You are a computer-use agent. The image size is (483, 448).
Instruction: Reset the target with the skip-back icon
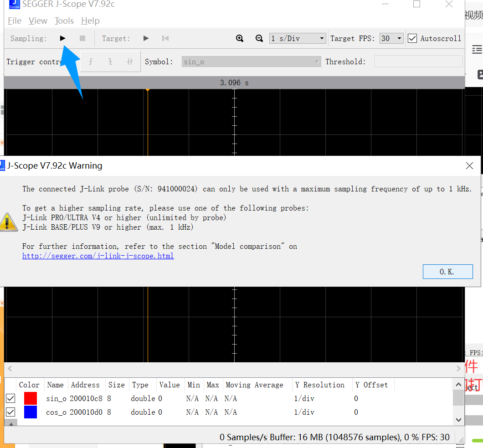pos(165,38)
